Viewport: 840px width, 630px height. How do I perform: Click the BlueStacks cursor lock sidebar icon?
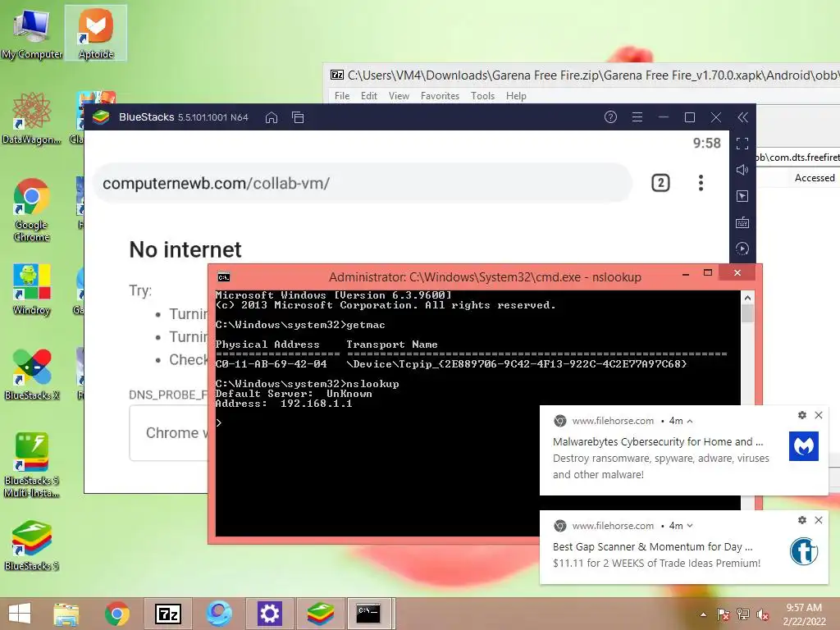coord(742,196)
